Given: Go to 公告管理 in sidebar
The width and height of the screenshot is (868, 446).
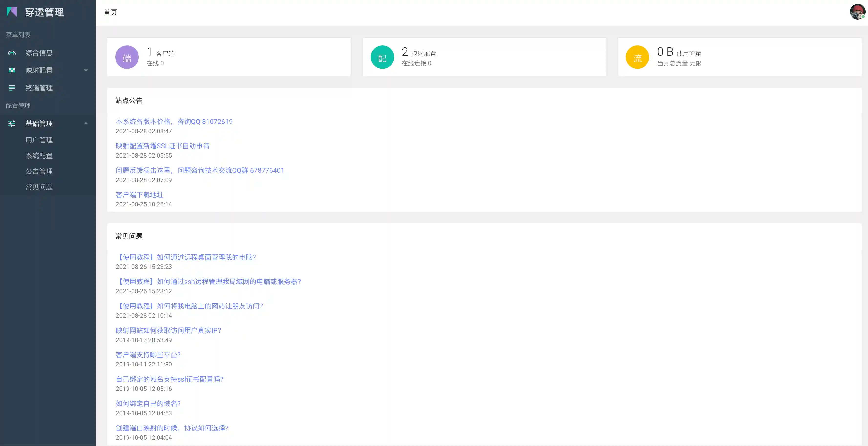Looking at the screenshot, I should point(39,171).
